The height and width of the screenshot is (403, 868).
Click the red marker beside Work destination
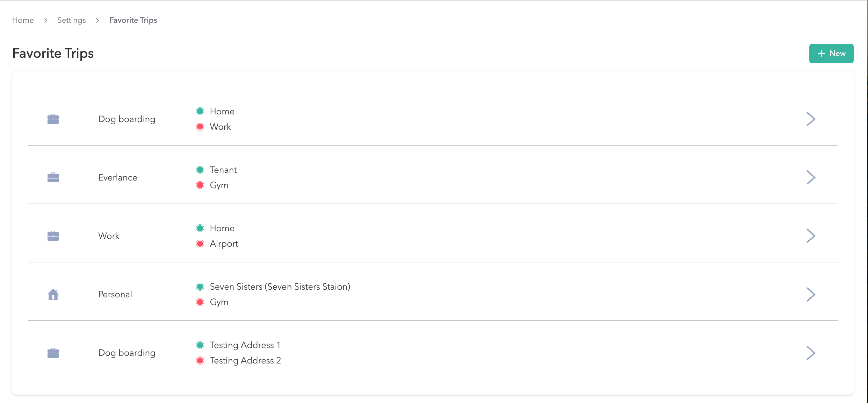[x=201, y=126]
